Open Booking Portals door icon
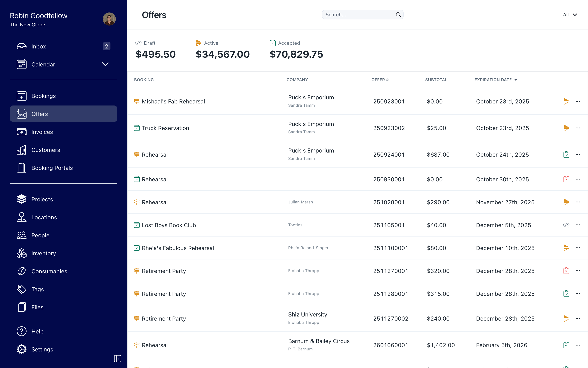Screen dimensions: 588x368 point(22,168)
